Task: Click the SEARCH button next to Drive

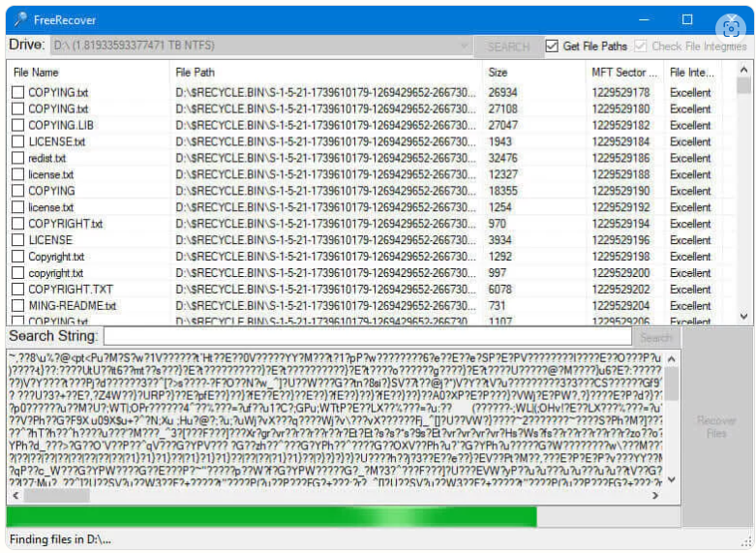Action: pyautogui.click(x=508, y=46)
